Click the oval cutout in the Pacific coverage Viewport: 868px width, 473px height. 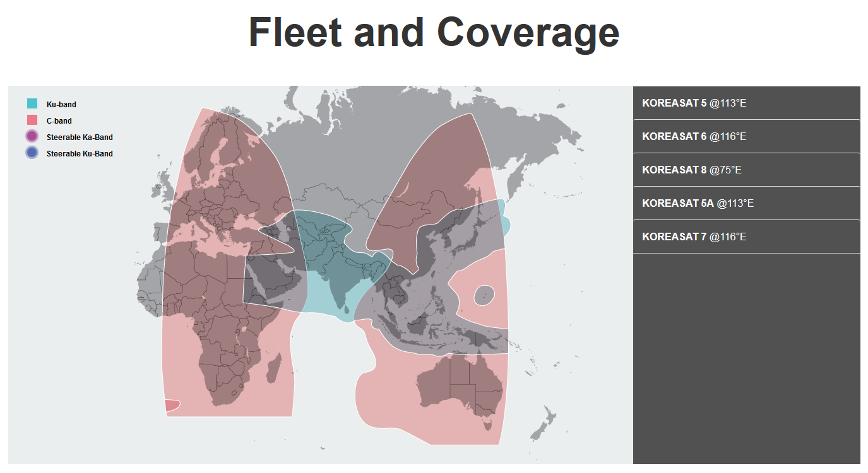484,295
